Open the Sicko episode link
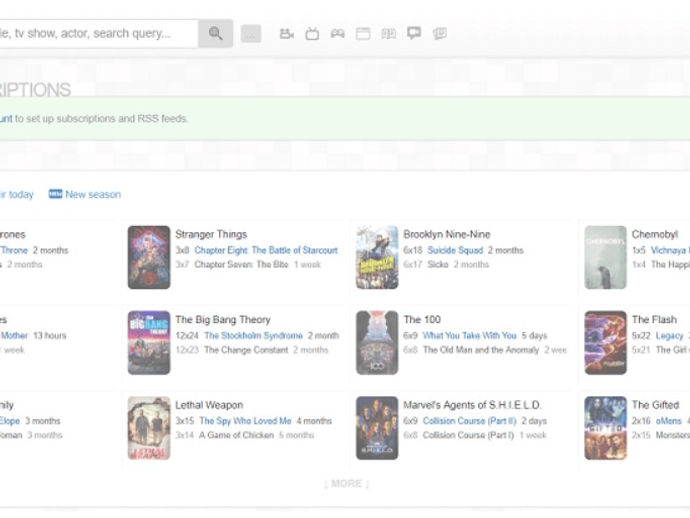This screenshot has height=518, width=690. click(438, 265)
